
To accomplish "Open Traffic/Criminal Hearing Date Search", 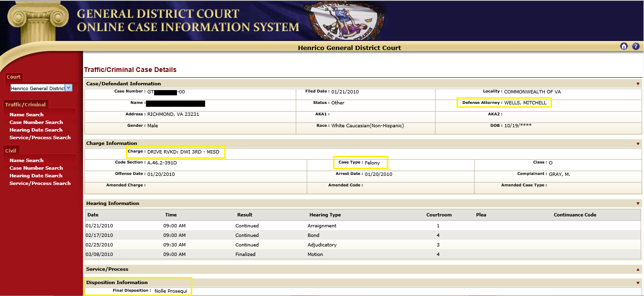I will coord(36,130).
